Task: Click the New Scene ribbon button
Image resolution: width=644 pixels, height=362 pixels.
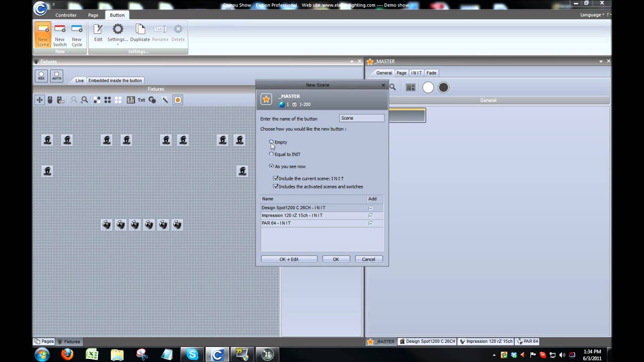Action: [x=43, y=35]
